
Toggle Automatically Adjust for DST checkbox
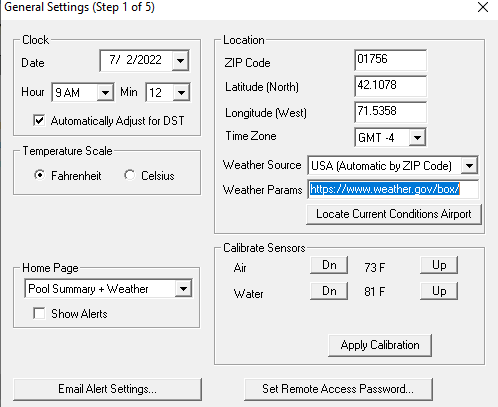coord(39,120)
